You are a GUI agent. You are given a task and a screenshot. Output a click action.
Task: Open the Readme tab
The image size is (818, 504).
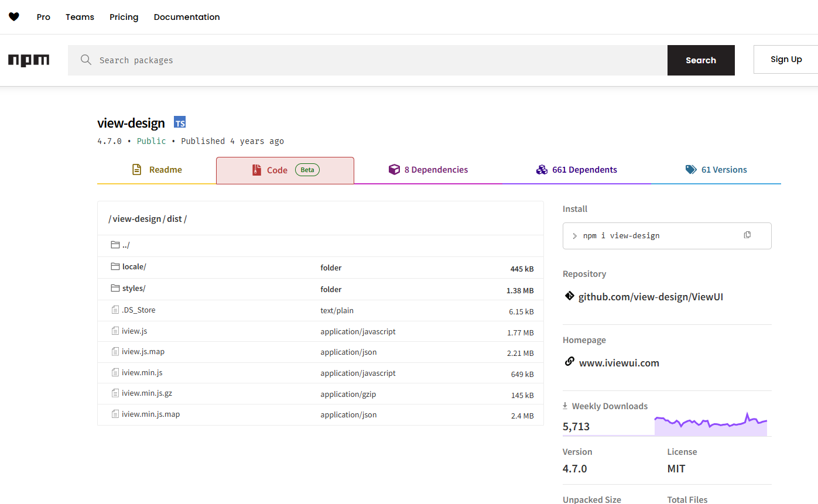tap(157, 170)
